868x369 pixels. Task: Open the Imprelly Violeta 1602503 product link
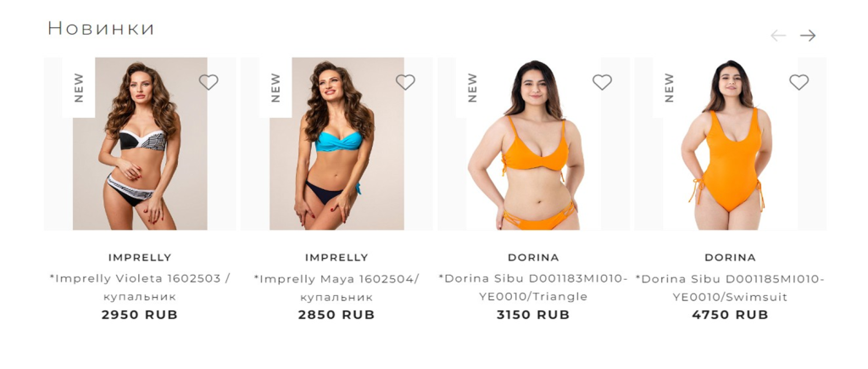tap(140, 288)
